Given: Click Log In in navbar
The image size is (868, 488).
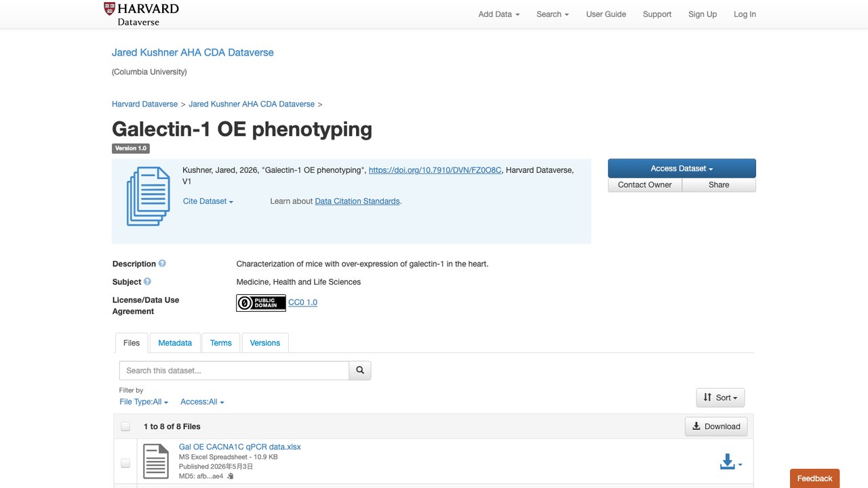Looking at the screenshot, I should [x=745, y=14].
